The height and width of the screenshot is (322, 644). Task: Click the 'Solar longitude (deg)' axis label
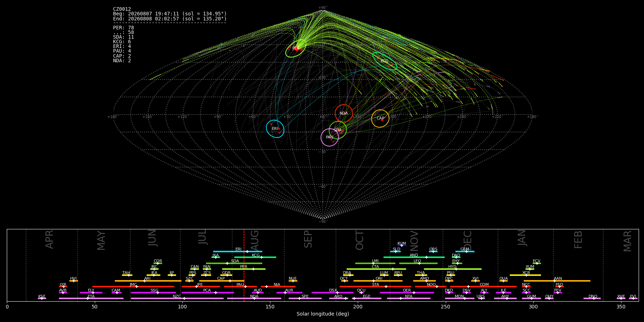coord(323,314)
